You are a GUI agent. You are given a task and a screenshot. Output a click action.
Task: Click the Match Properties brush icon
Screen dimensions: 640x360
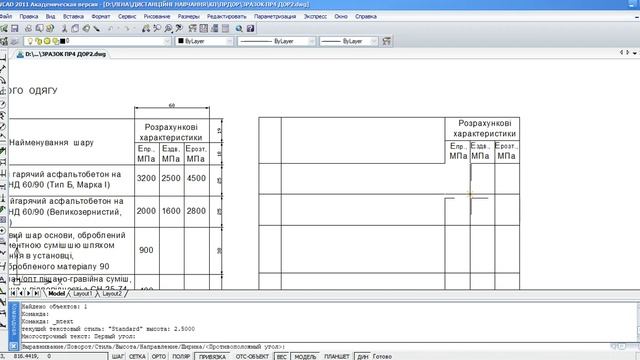coord(96,29)
